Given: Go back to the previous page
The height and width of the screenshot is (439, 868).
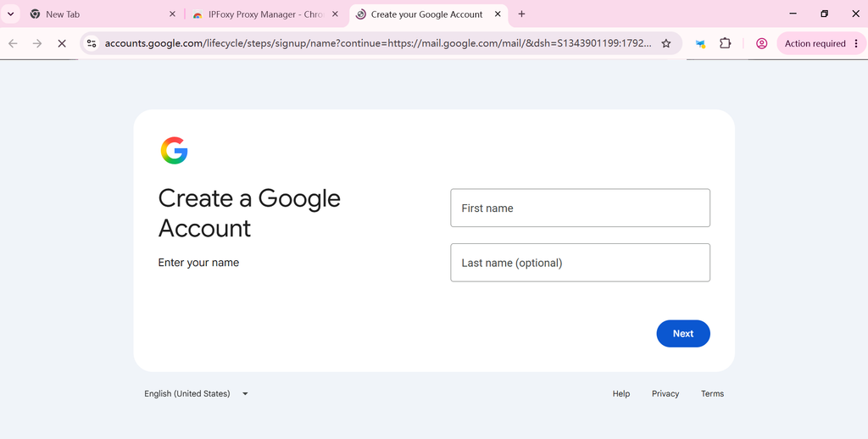Looking at the screenshot, I should point(13,43).
